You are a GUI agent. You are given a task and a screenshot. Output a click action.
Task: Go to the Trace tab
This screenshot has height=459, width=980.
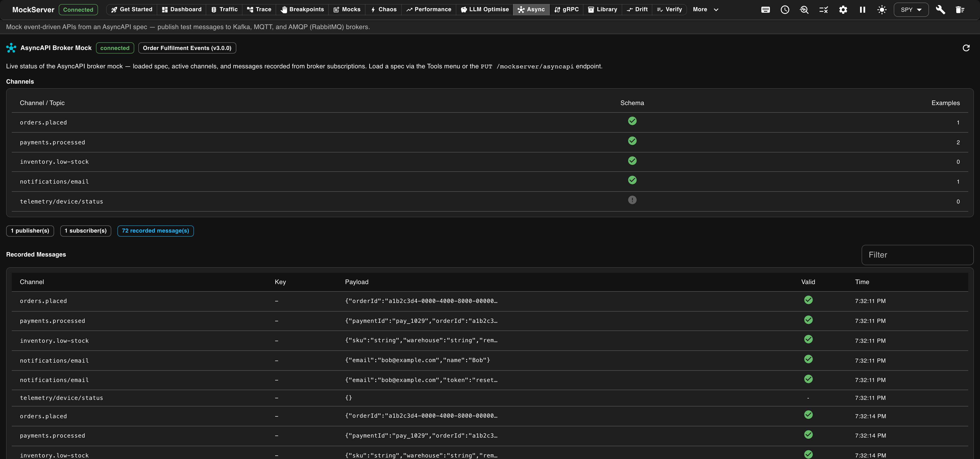[x=259, y=9]
